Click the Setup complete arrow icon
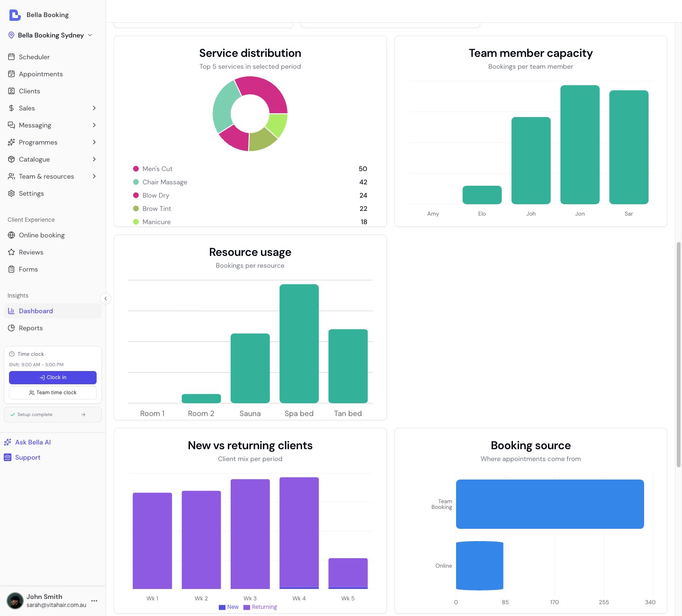The width and height of the screenshot is (682, 616). (83, 415)
